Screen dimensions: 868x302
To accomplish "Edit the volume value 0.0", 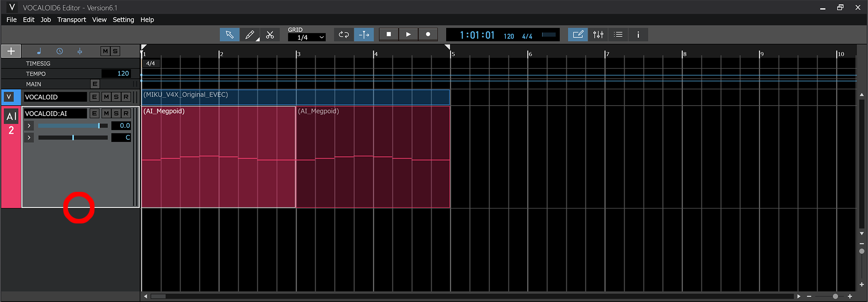I will [121, 126].
